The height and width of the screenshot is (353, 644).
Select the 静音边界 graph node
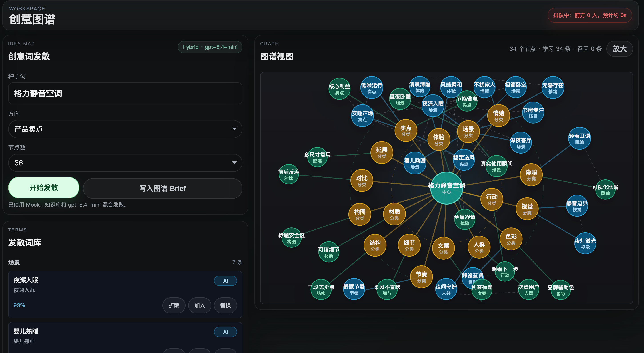[577, 206]
